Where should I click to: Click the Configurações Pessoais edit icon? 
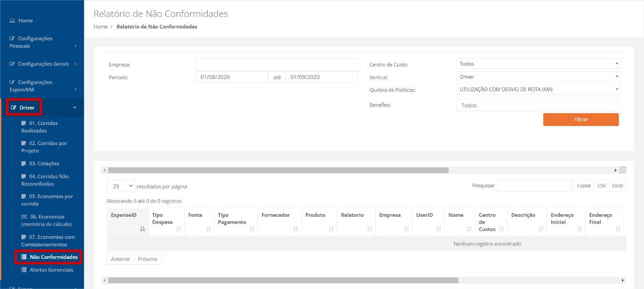[13, 38]
